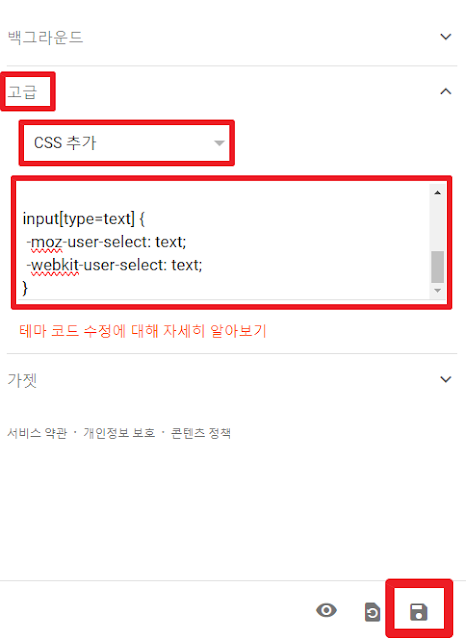Viewport: 466px width, 639px height.
Task: Open the 개인정보 보호 link
Action: coord(119,433)
